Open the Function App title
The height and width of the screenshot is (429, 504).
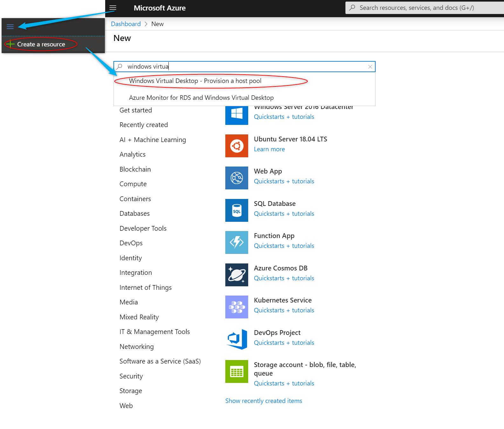274,236
